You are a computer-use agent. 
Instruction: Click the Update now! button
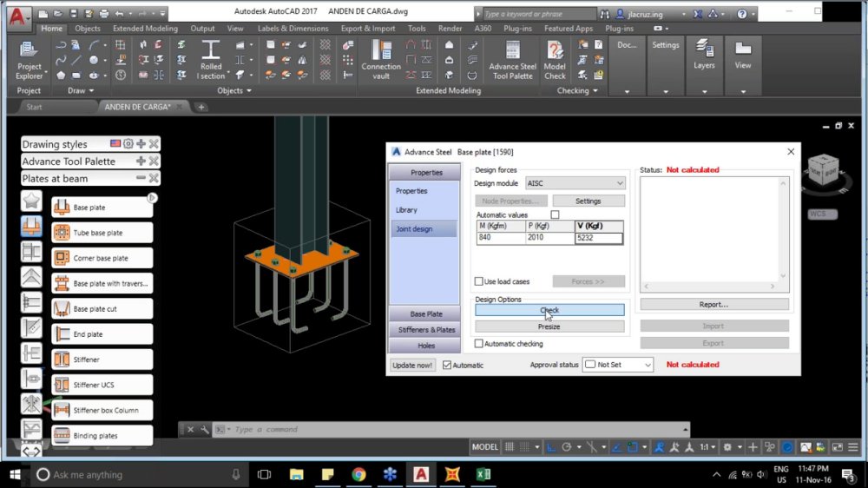[x=411, y=365]
